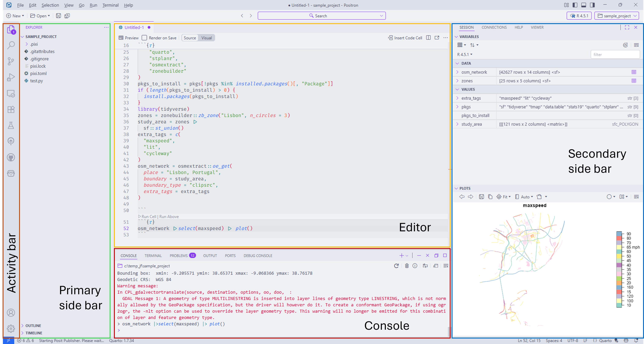644x344 pixels.
Task: Click the Save file icon in toolbar
Action: click(58, 16)
